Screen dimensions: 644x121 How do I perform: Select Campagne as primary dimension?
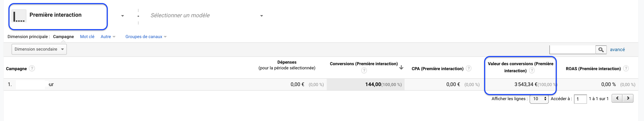click(63, 37)
